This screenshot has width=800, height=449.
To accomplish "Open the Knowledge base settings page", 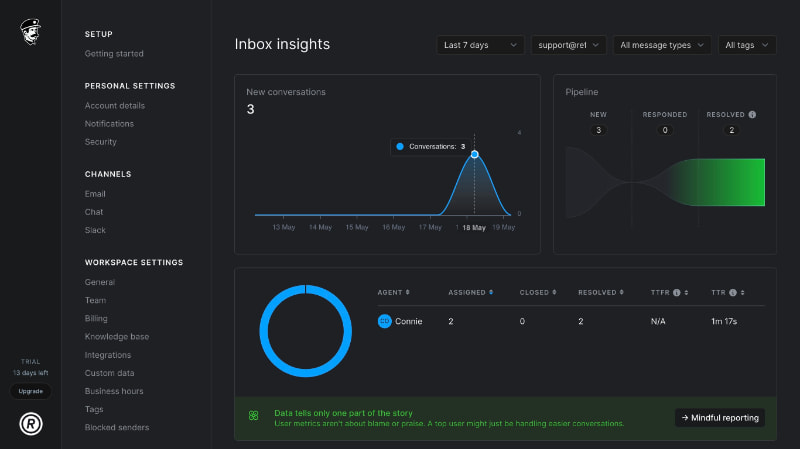I will pyautogui.click(x=117, y=336).
